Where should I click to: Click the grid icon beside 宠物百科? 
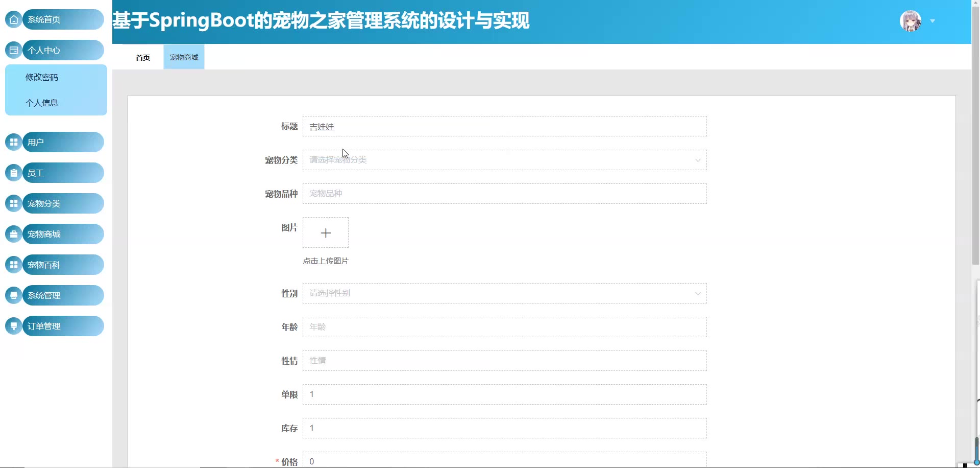point(14,265)
